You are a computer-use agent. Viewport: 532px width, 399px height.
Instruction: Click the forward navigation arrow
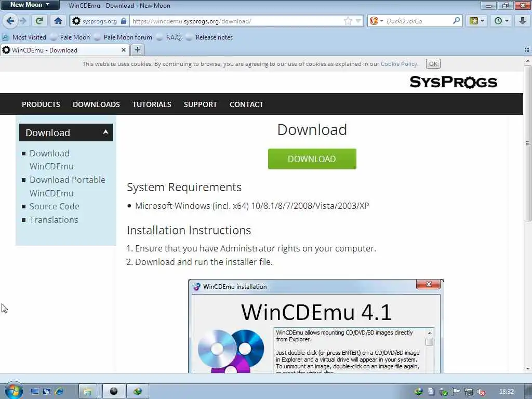[23, 21]
